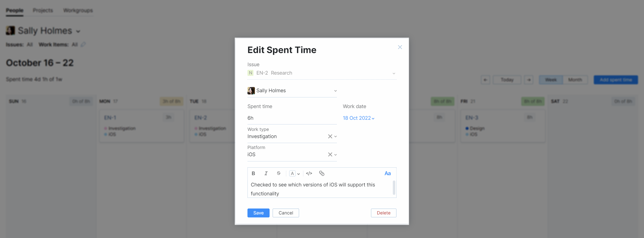This screenshot has width=644, height=238.
Task: Click into the comment text area
Action: (313, 189)
